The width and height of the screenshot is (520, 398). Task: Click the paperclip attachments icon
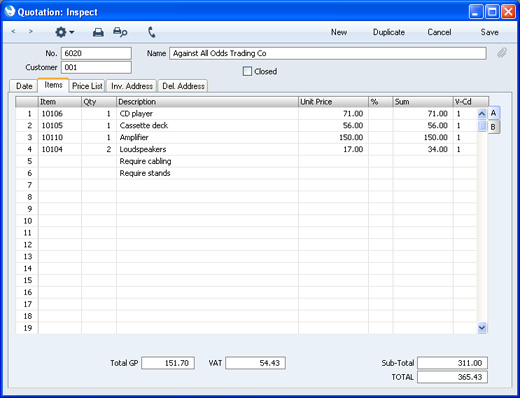(x=502, y=53)
